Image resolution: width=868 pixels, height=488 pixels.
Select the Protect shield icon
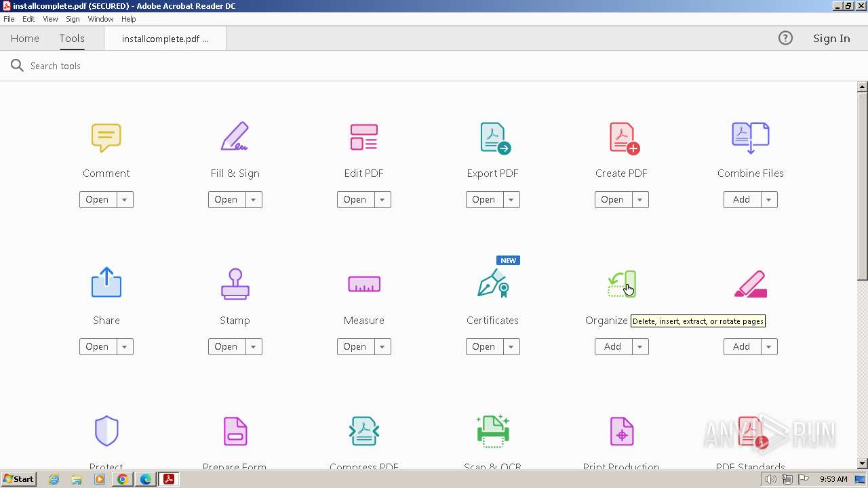pos(106,431)
